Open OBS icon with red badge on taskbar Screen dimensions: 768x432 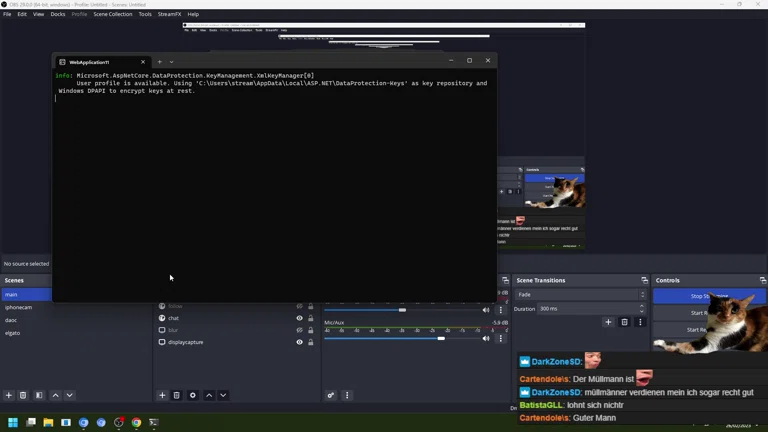point(119,422)
